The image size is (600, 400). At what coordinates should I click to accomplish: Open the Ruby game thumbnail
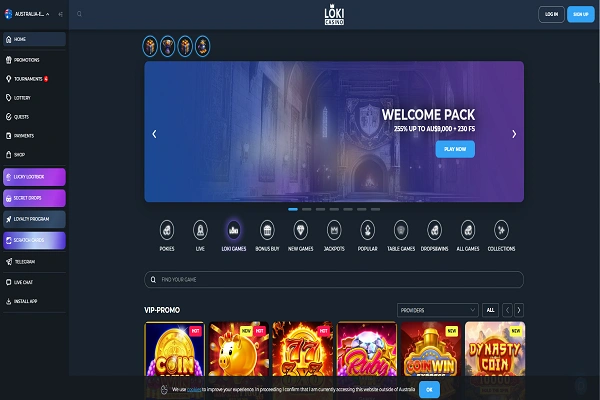click(x=367, y=349)
